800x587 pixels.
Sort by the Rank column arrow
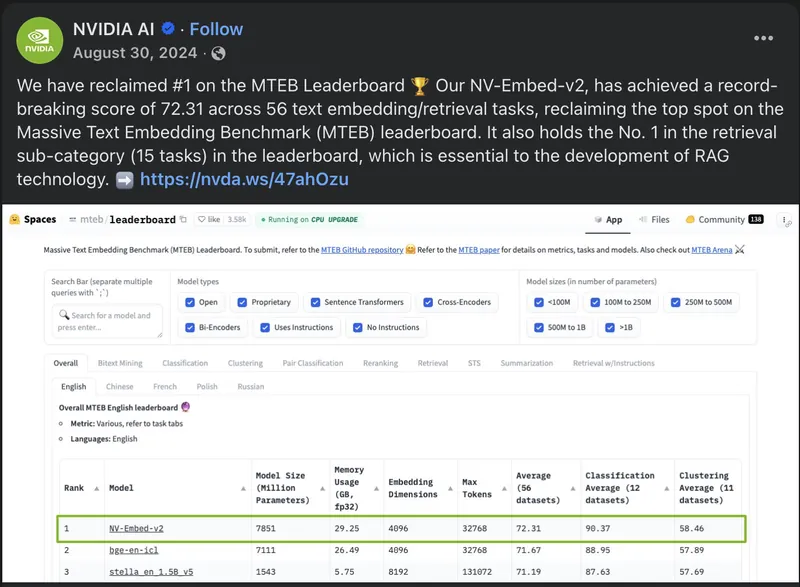pos(96,489)
